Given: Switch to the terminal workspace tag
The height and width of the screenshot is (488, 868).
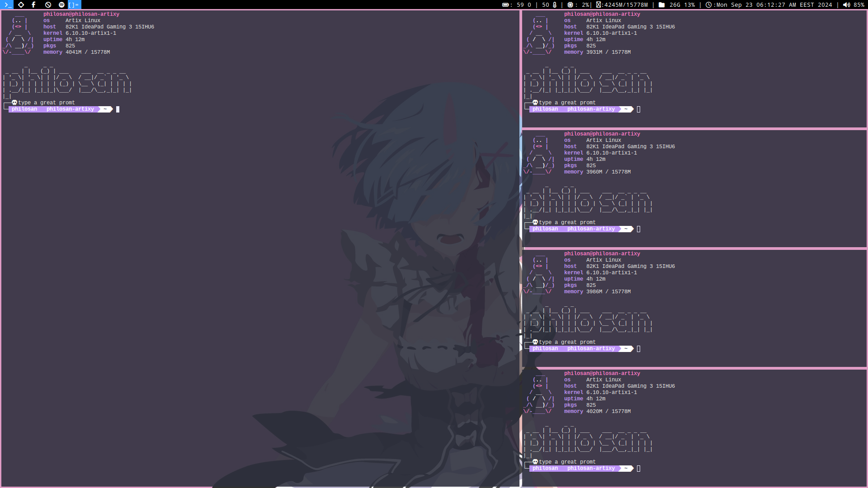Looking at the screenshot, I should 8,5.
